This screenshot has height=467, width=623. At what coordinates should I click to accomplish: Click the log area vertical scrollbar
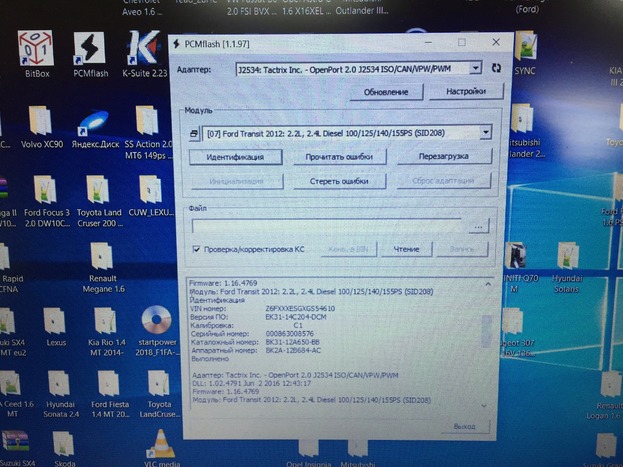pyautogui.click(x=487, y=340)
